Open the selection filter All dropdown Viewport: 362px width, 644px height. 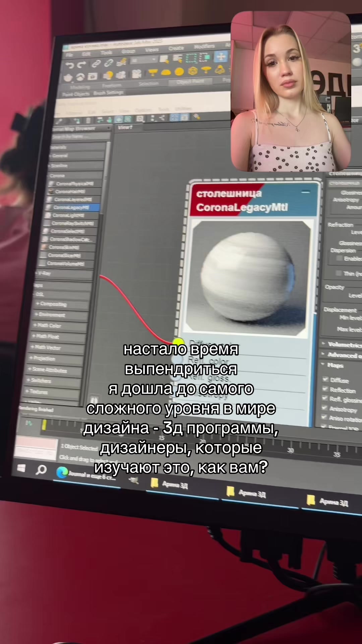(144, 61)
